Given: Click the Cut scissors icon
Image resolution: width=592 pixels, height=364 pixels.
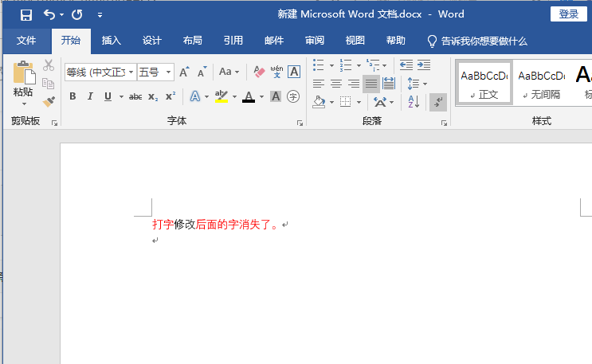Looking at the screenshot, I should click(x=49, y=65).
